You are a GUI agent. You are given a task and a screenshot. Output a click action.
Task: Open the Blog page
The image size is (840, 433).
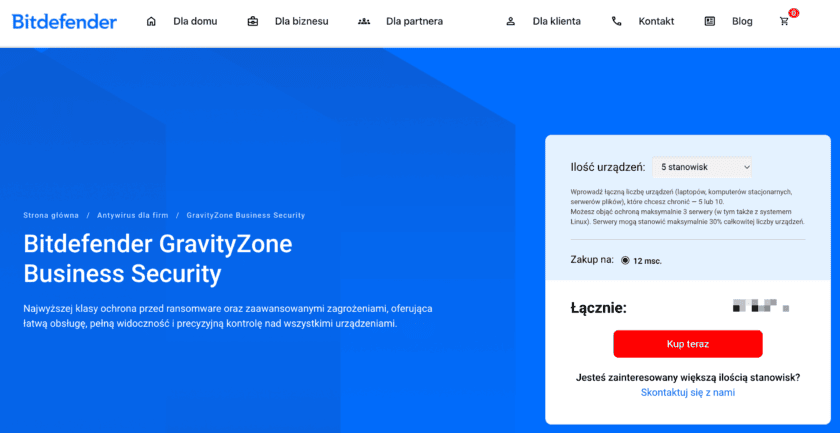click(x=742, y=21)
